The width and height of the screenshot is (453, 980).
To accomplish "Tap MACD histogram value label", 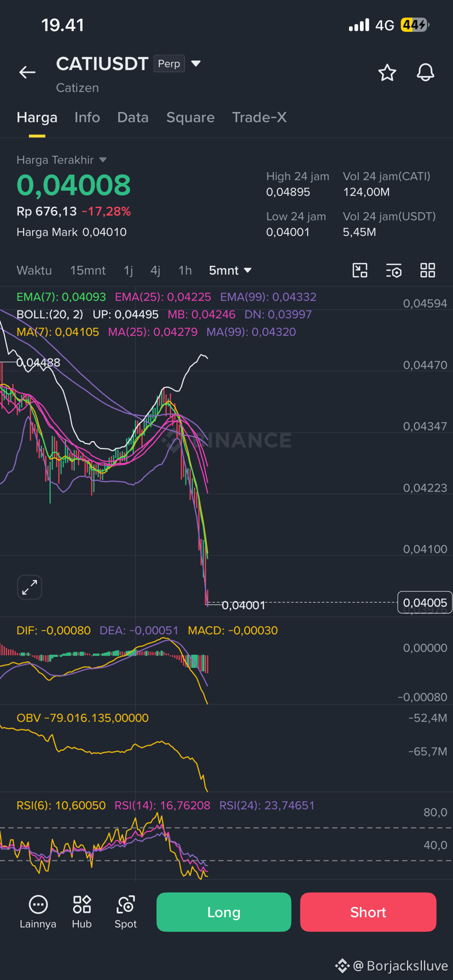I will click(x=233, y=631).
